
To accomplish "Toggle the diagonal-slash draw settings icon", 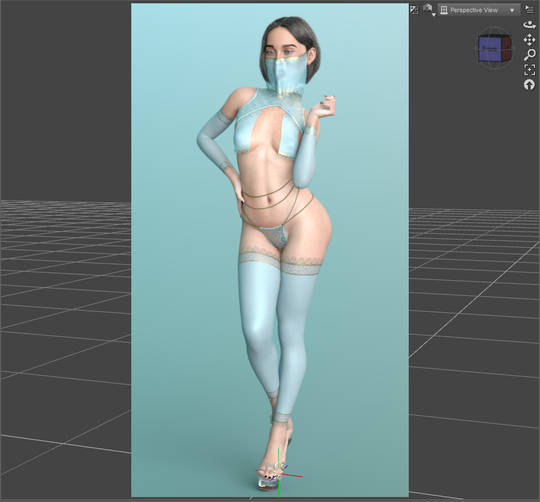I will click(414, 10).
